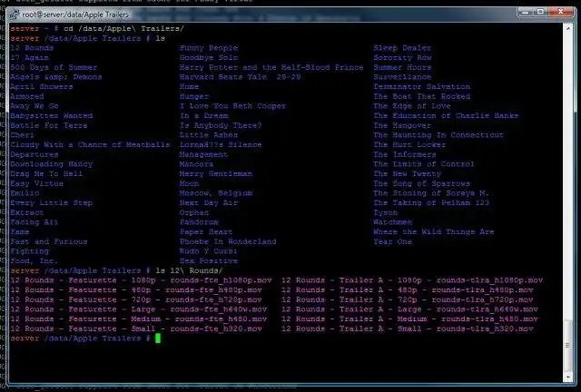Select 'The Boat That Rocked' entry
The width and height of the screenshot is (581, 392).
421,96
